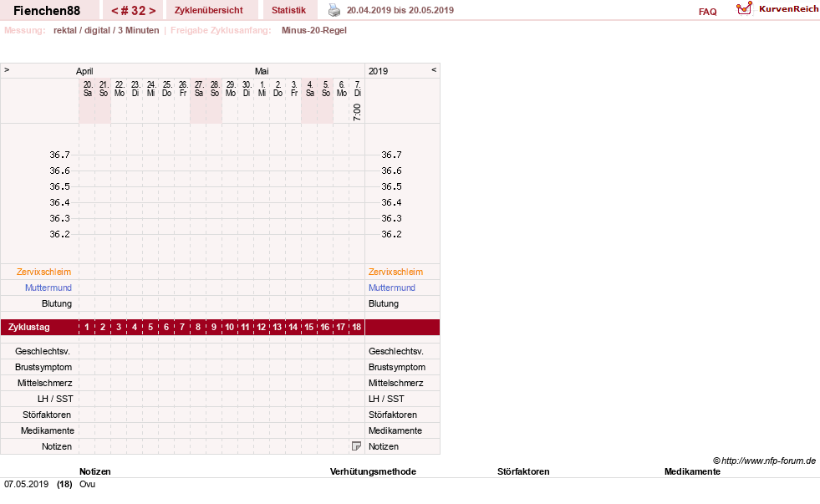Click the Minus-20-Regel text
This screenshot has width=820, height=504.
pos(313,30)
